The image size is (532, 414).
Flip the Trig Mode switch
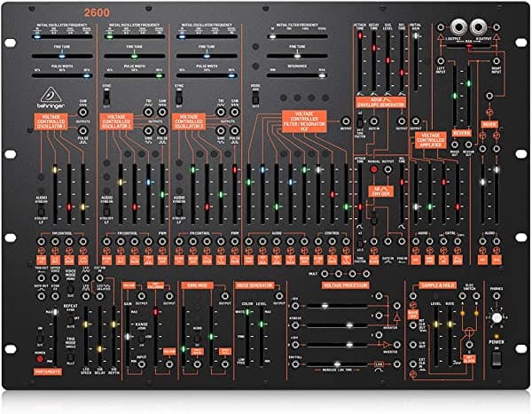[x=70, y=357]
